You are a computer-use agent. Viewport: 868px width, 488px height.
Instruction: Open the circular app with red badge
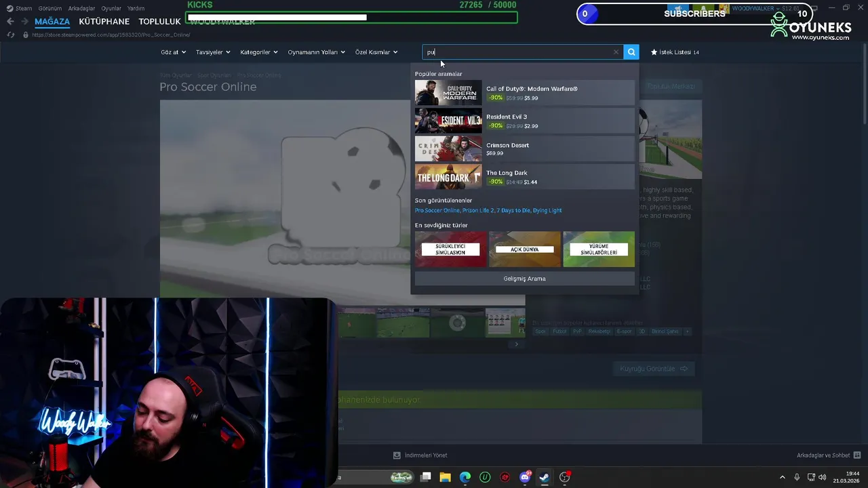coord(565,477)
